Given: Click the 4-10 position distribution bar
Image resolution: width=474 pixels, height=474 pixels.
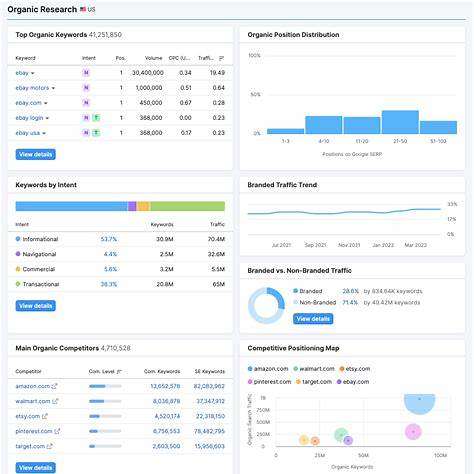Looking at the screenshot, I should point(324,125).
